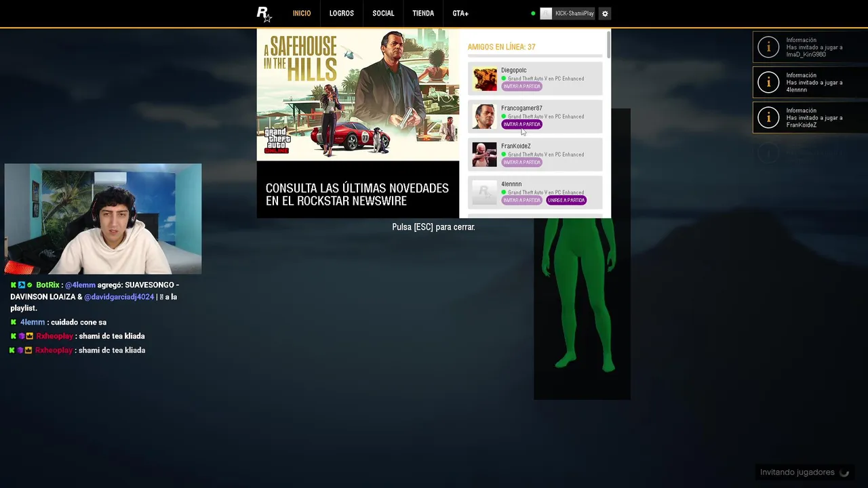
Task: Click the Francogamer87 friend name
Action: [521, 108]
